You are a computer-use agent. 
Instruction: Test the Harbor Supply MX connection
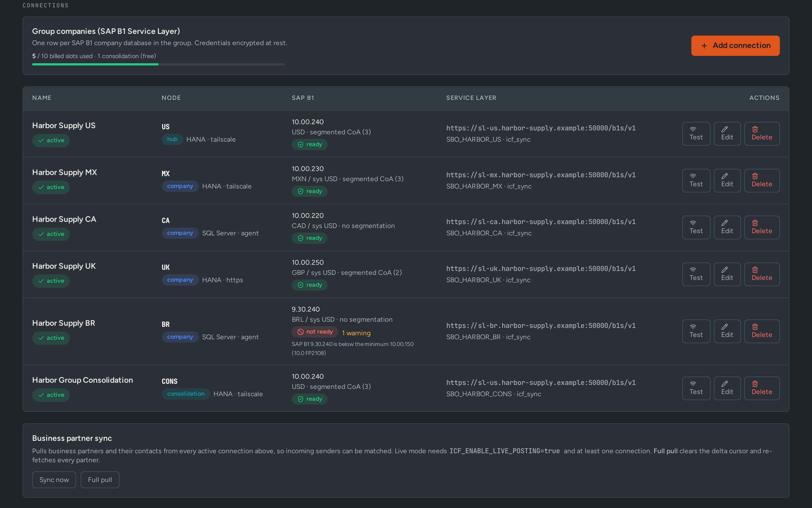pyautogui.click(x=696, y=180)
